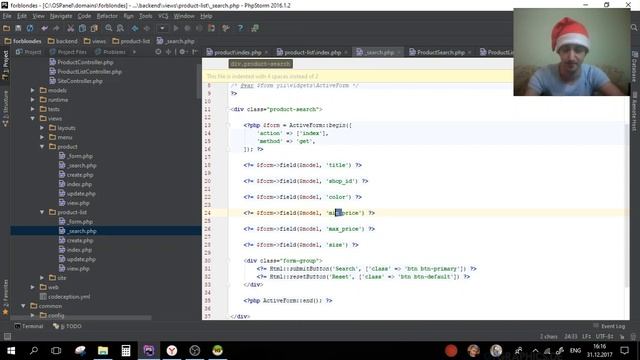Screen dimensions: 640x360
Task: Collapse the views folder
Action: coord(33,118)
